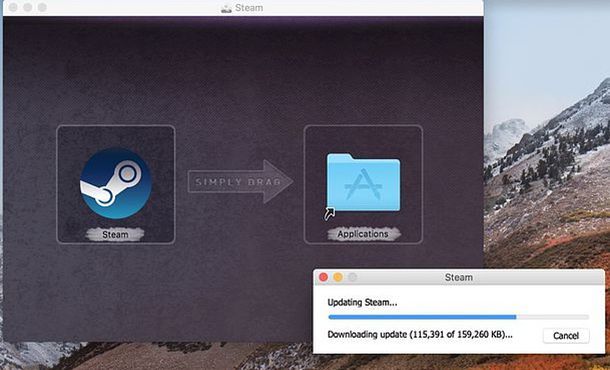Click the Updating Steam... status text
The height and width of the screenshot is (370, 610).
point(362,302)
